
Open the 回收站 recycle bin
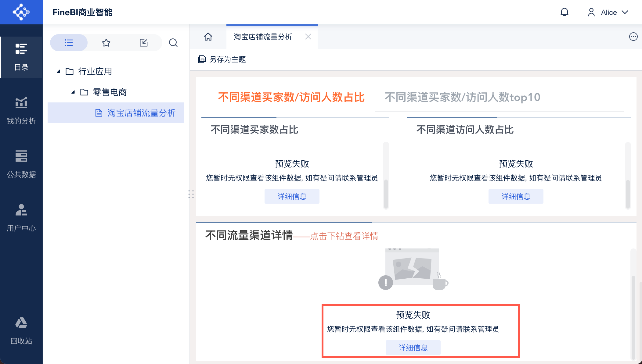pyautogui.click(x=21, y=331)
